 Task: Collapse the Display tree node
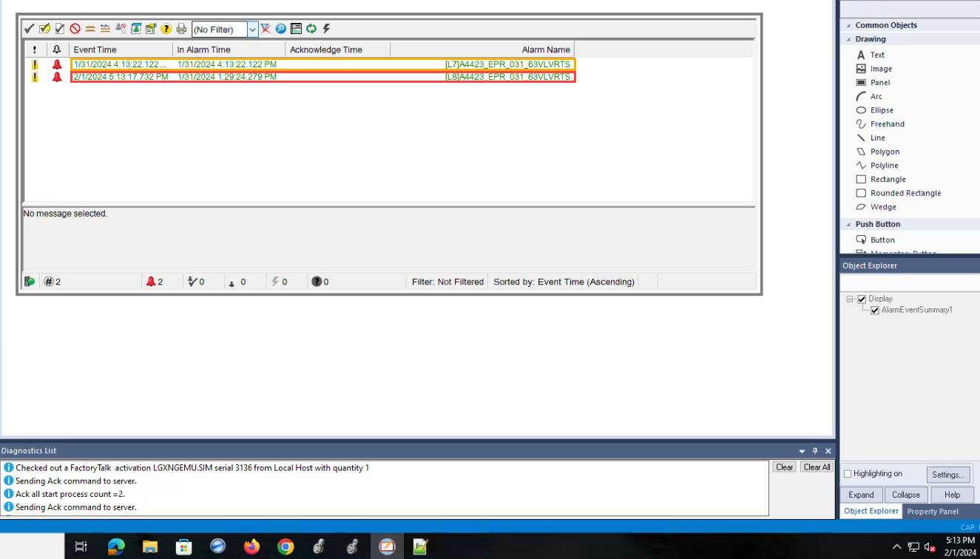[851, 299]
